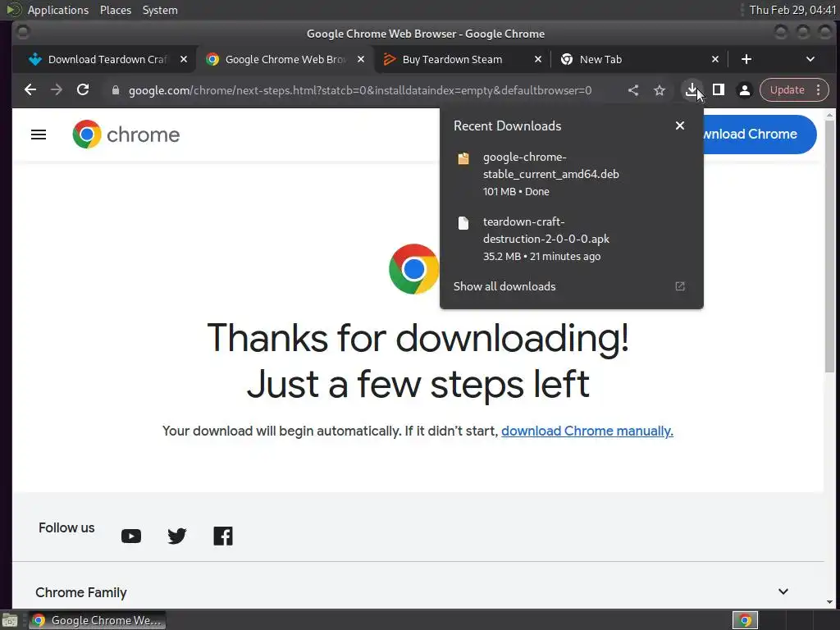This screenshot has height=630, width=840.
Task: Click download Chrome manually link
Action: click(587, 431)
